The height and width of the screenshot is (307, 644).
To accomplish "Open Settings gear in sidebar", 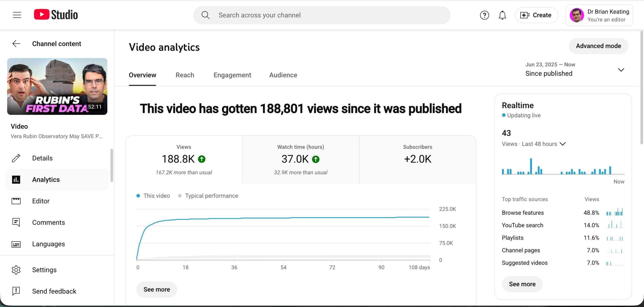I will coord(16,270).
